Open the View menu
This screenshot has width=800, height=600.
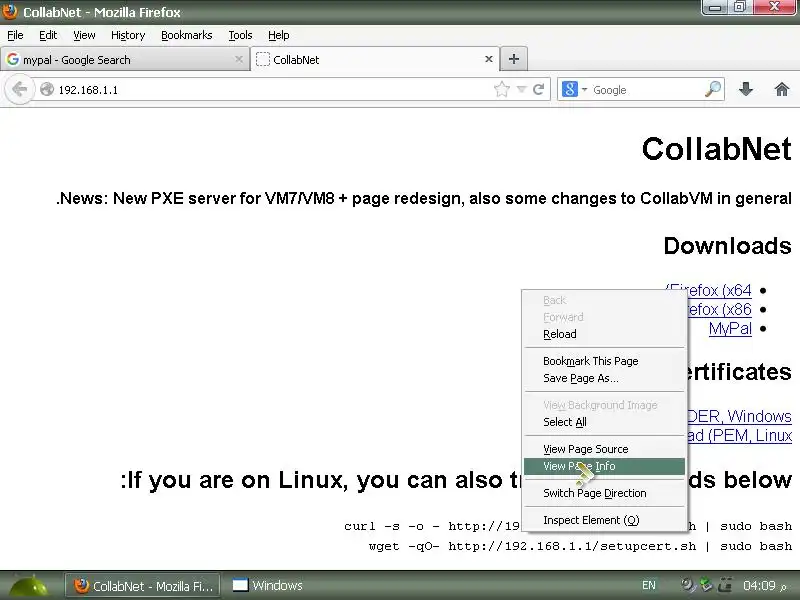[x=84, y=35]
